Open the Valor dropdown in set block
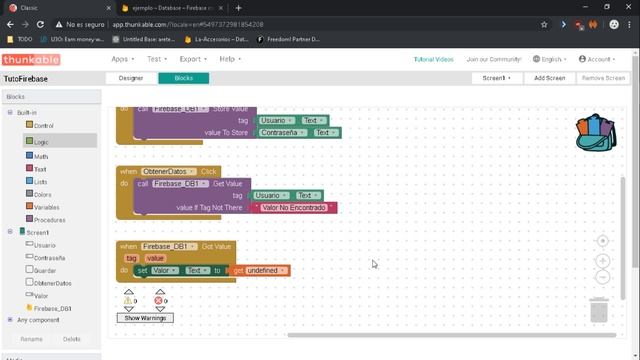This screenshot has width=640, height=360. 164,270
